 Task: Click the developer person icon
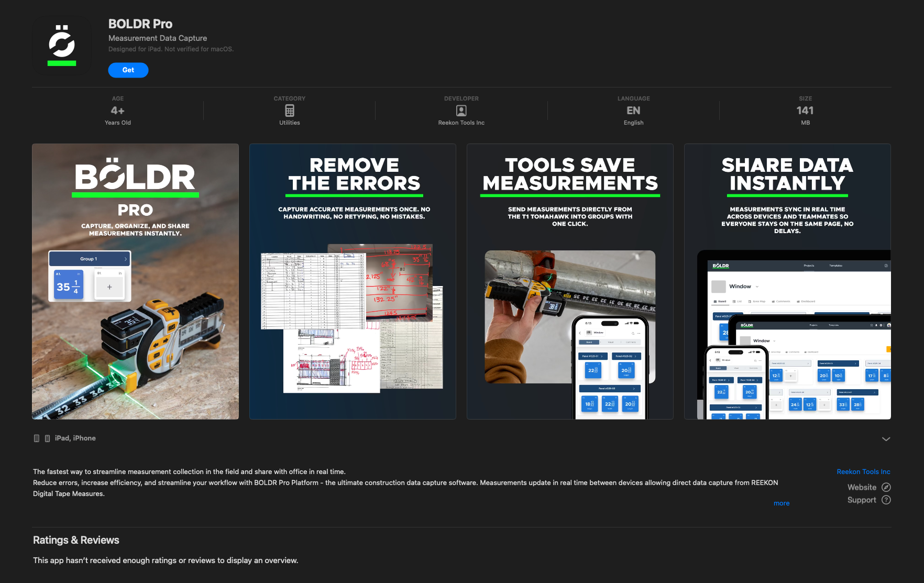coord(461,111)
